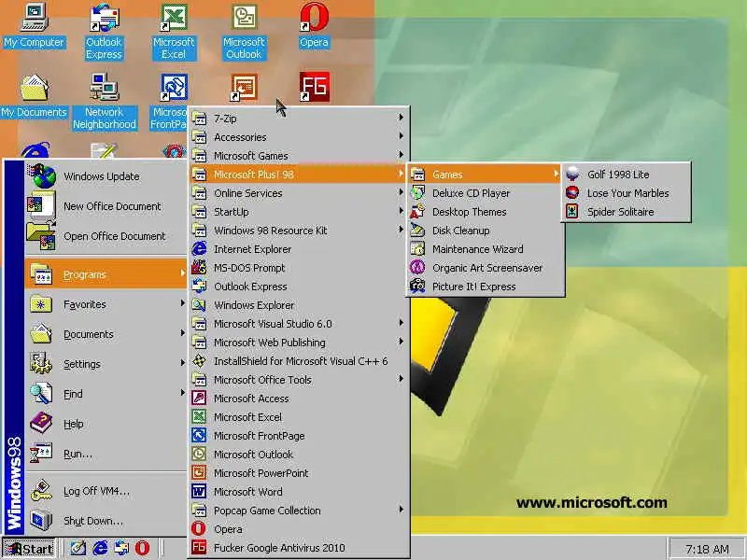This screenshot has height=560, width=747.
Task: Launch Internet Explorer from quick launch bar
Action: (x=100, y=548)
